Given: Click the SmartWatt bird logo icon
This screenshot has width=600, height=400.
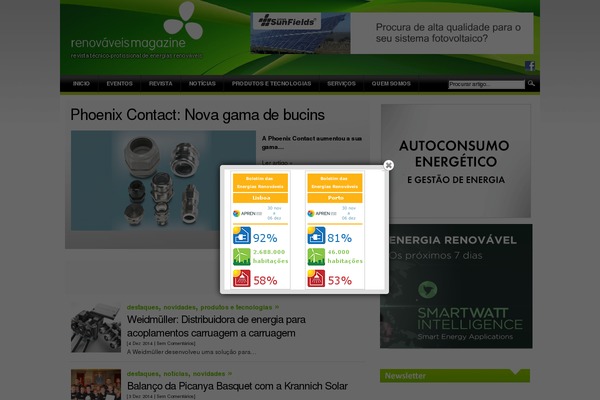Looking at the screenshot, I should coord(427,290).
